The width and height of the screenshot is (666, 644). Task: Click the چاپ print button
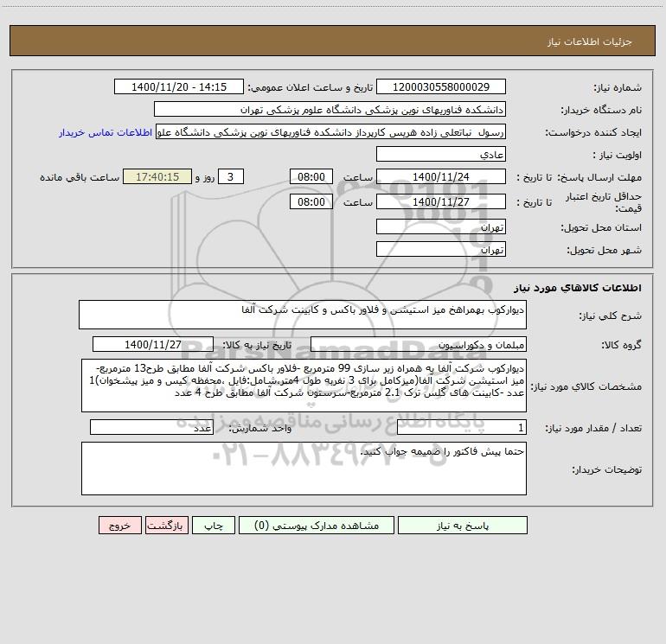point(214,526)
